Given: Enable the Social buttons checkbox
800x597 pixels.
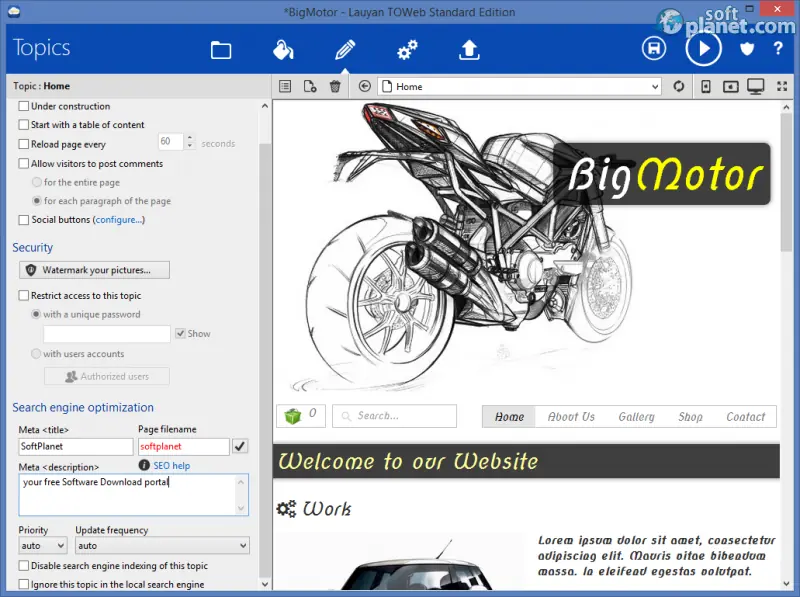Looking at the screenshot, I should click(x=23, y=219).
